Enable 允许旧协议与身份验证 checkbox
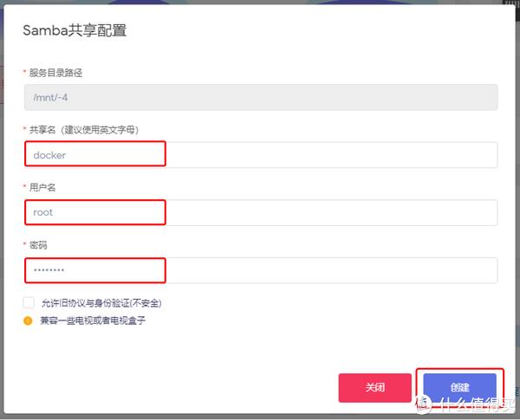Image resolution: width=520 pixels, height=420 pixels. pyautogui.click(x=29, y=302)
